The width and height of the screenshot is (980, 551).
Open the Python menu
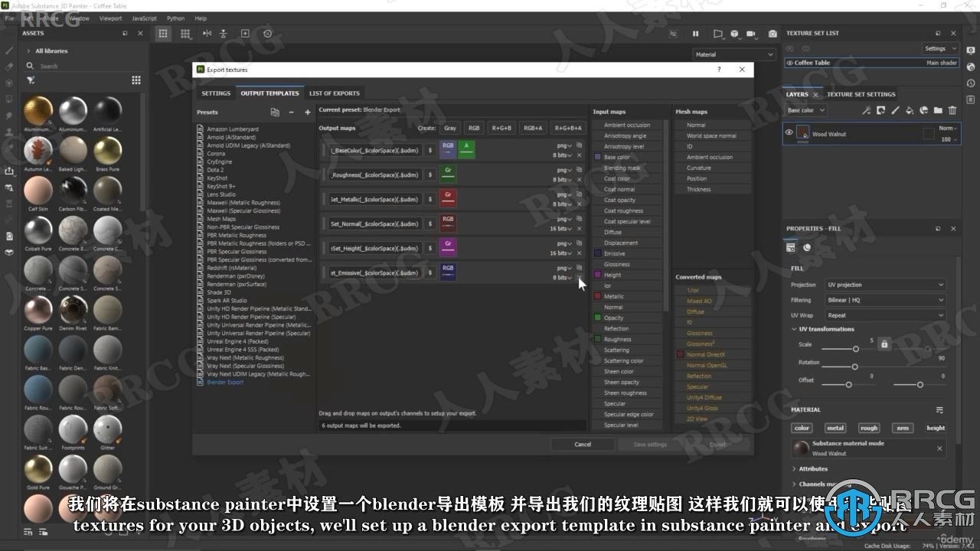point(175,18)
